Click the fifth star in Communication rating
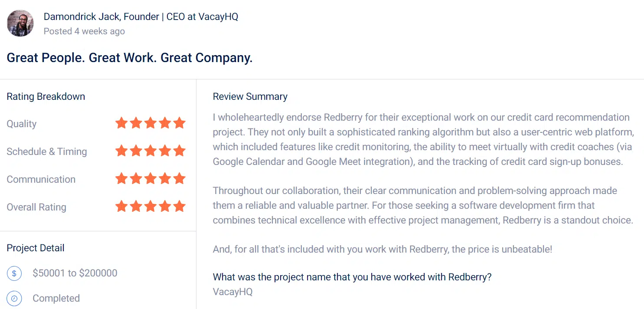644x309 pixels. (x=179, y=179)
